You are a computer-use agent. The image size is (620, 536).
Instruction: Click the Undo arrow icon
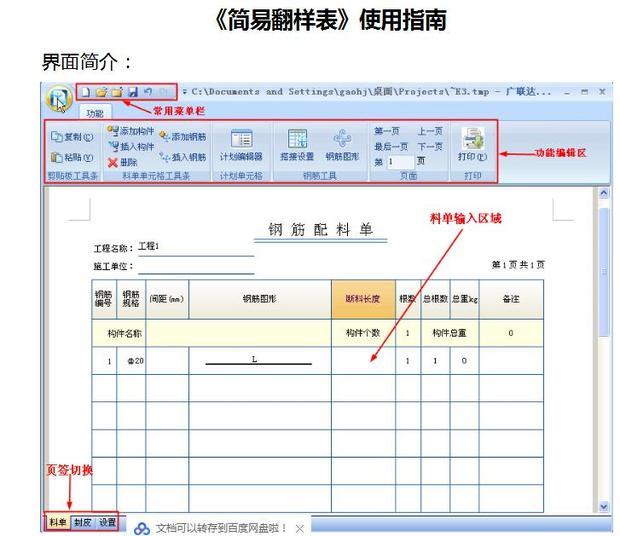[x=148, y=92]
